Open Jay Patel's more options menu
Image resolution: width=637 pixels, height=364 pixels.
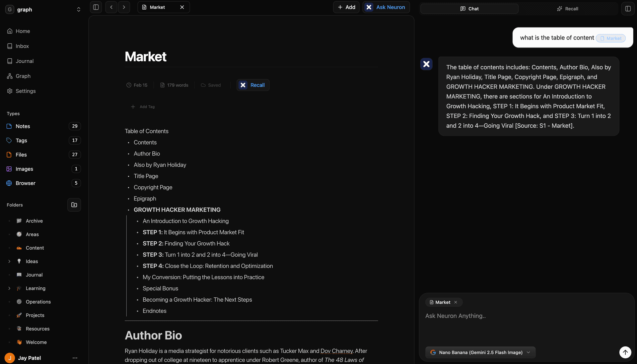click(x=75, y=358)
